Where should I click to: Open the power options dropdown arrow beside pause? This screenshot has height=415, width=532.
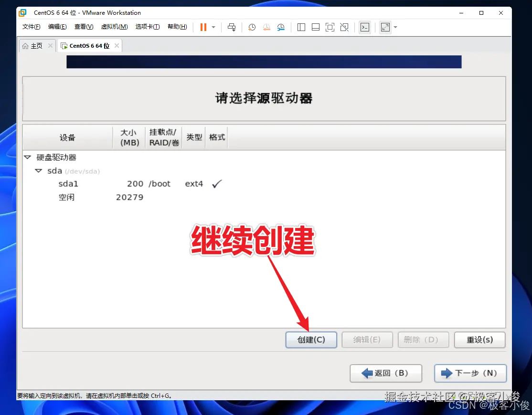[213, 27]
